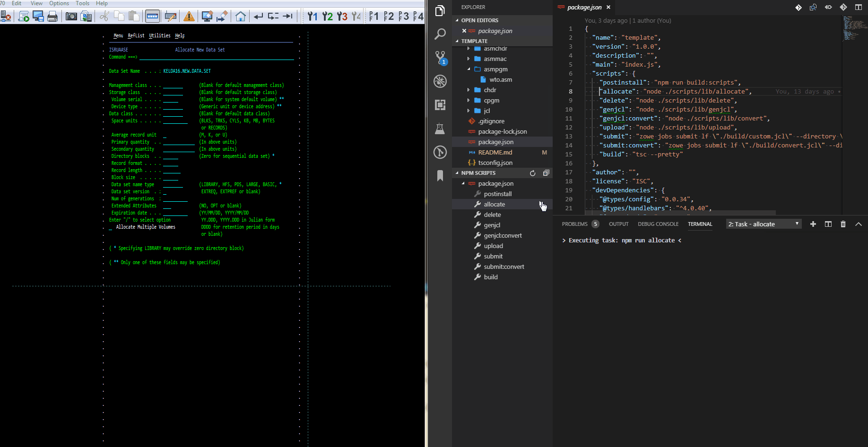Capture the screen using the camera icon
This screenshot has width=868, height=447.
71,16
